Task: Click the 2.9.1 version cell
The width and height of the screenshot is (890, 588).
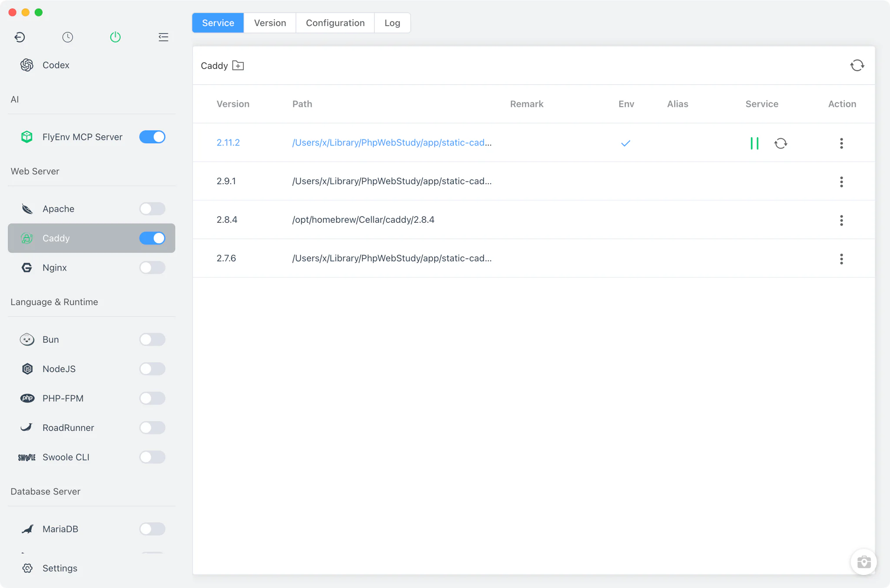Action: (x=226, y=181)
